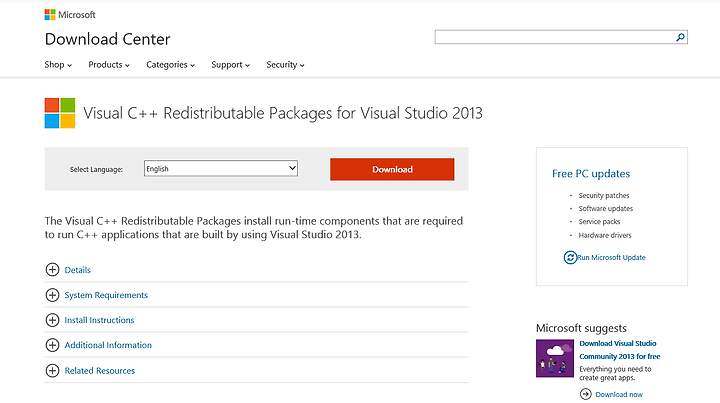
Task: Click the red Download button
Action: point(392,169)
